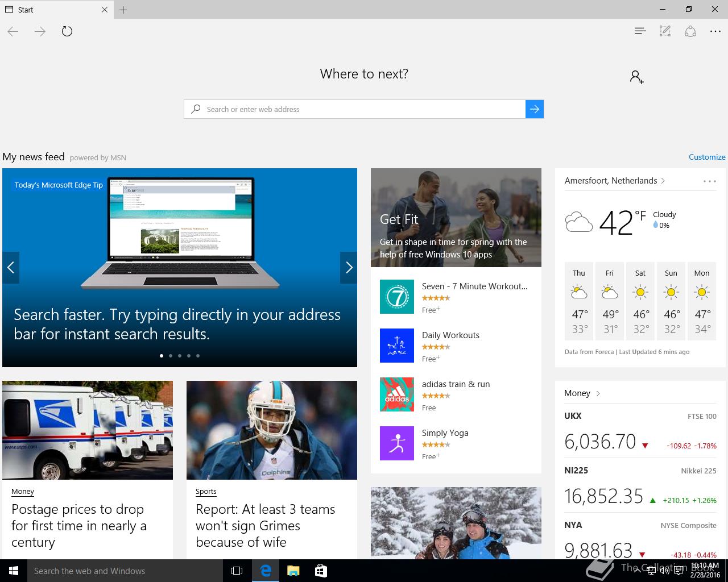
Task: Click the Simply Yoga app icon
Action: [x=397, y=443]
